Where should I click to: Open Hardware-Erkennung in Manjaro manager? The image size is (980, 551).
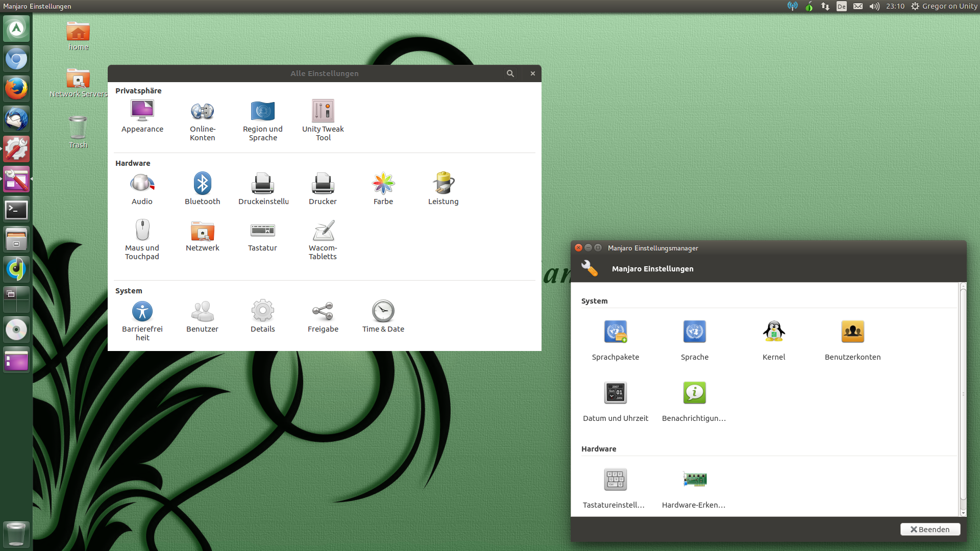pos(694,488)
